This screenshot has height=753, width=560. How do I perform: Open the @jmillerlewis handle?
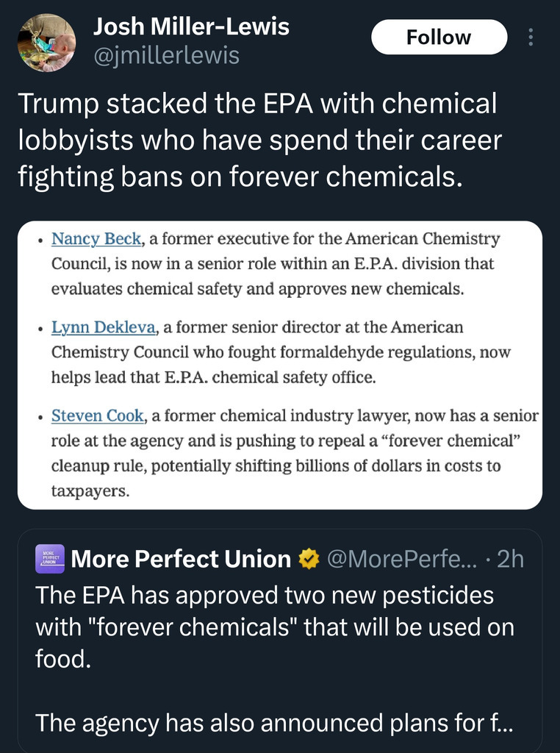pos(166,55)
